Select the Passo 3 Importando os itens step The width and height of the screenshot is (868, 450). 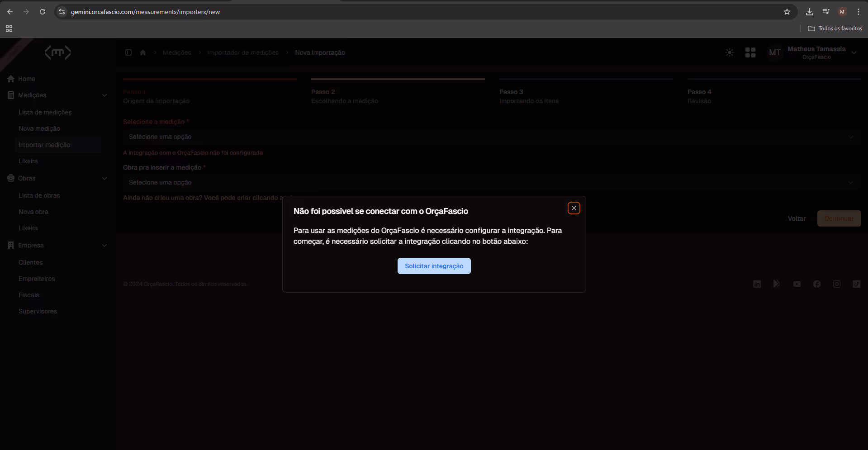(586, 92)
